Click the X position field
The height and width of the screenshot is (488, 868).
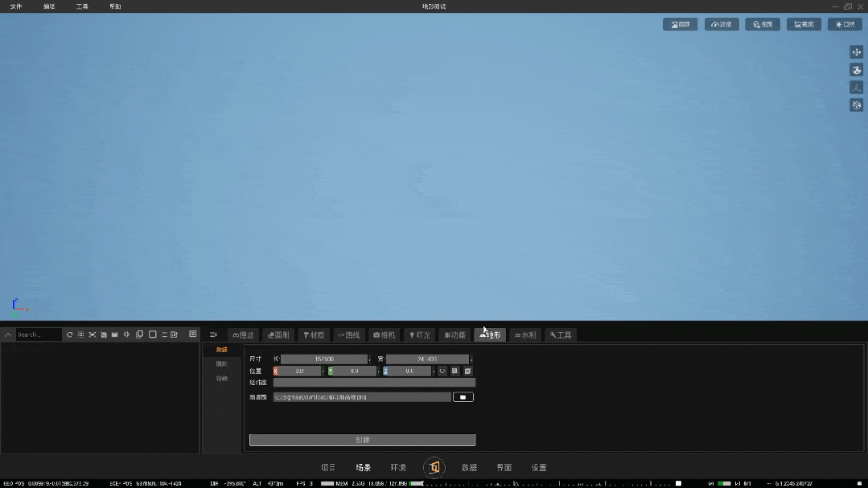298,371
